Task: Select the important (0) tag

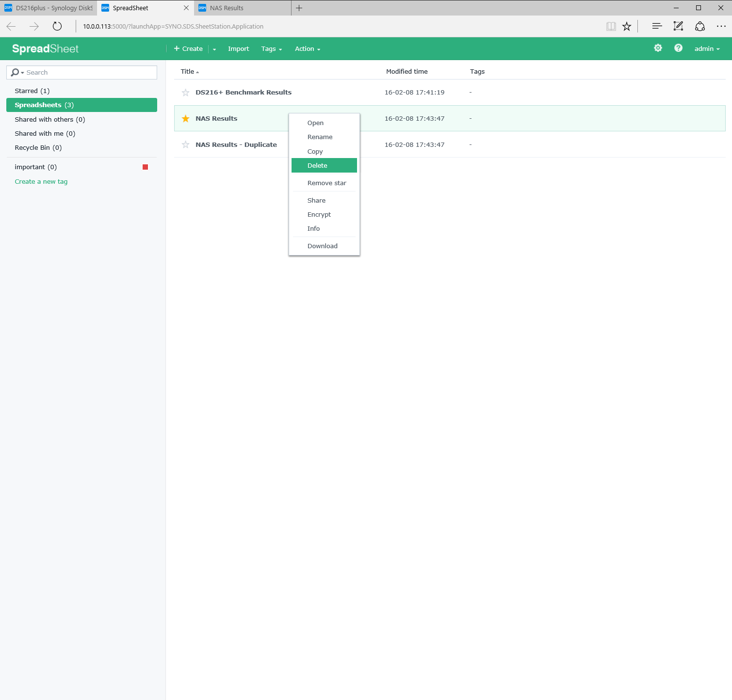Action: coord(81,167)
